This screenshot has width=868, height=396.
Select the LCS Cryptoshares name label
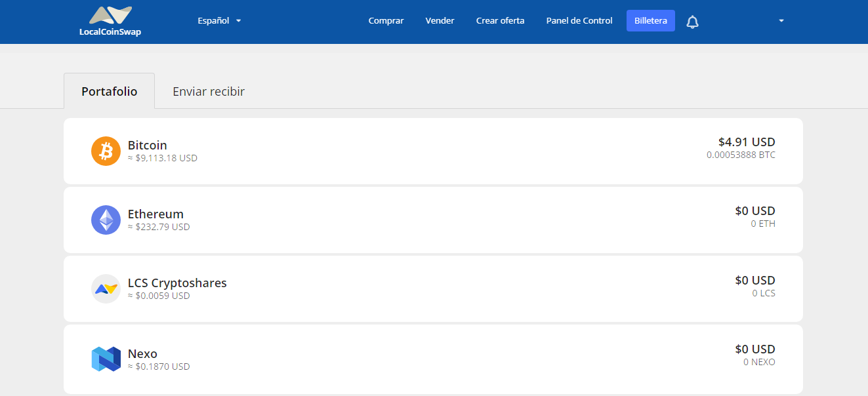177,283
